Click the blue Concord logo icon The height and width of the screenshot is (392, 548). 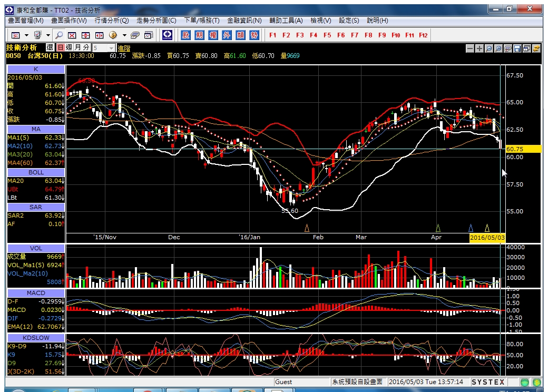tap(168, 35)
